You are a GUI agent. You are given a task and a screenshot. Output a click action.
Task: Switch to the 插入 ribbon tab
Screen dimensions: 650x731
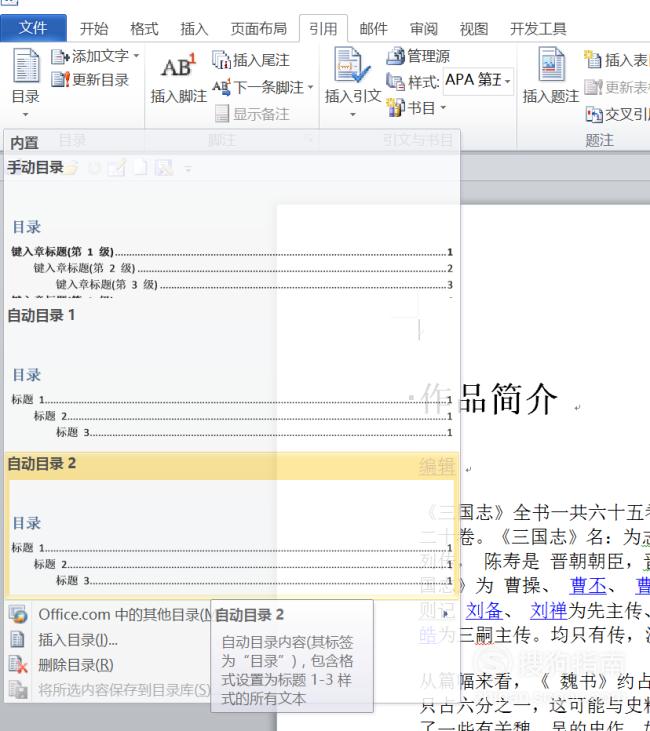click(x=194, y=29)
